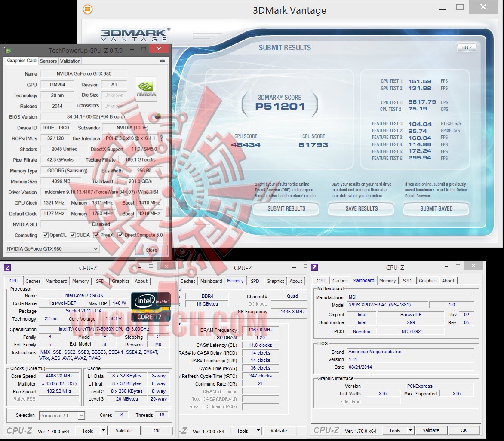
Task: Click the left CPU-Z window's purple Z icon
Action: (7, 268)
